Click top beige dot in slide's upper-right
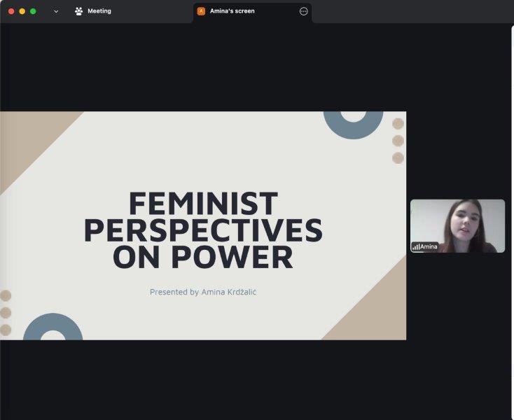The width and height of the screenshot is (514, 420). (398, 124)
